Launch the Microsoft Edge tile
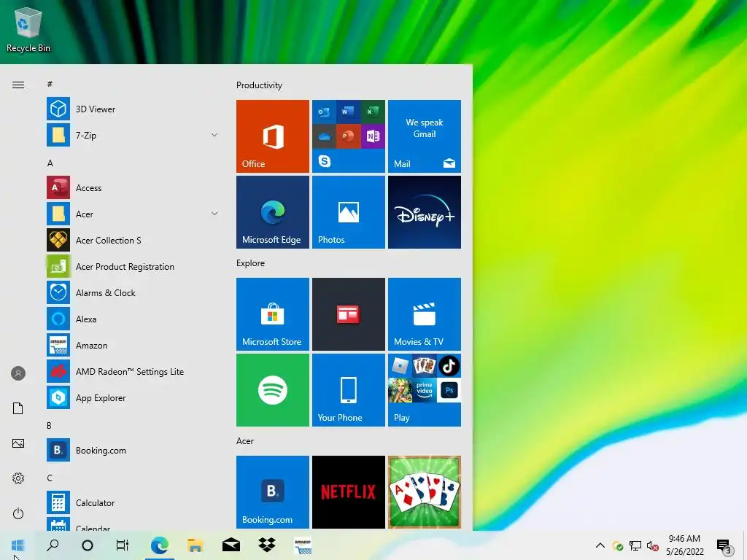 (273, 212)
